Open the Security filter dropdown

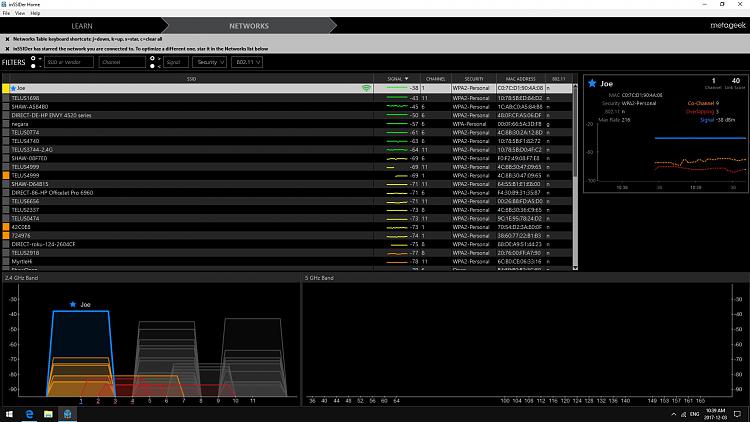tap(210, 62)
